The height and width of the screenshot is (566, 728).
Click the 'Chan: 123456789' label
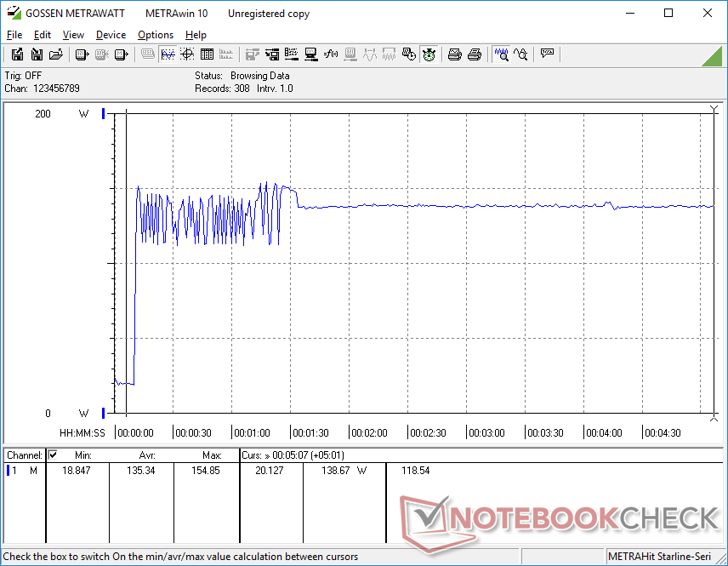point(42,89)
